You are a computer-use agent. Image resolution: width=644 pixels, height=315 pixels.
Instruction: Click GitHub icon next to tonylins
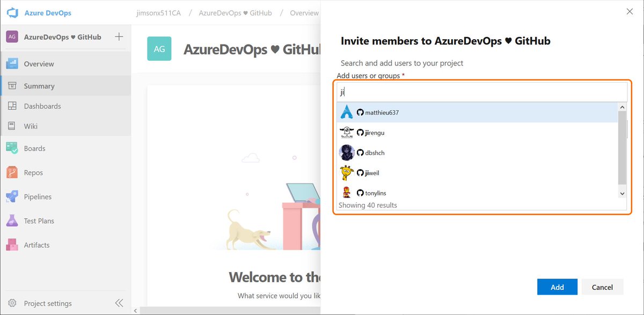pyautogui.click(x=360, y=193)
